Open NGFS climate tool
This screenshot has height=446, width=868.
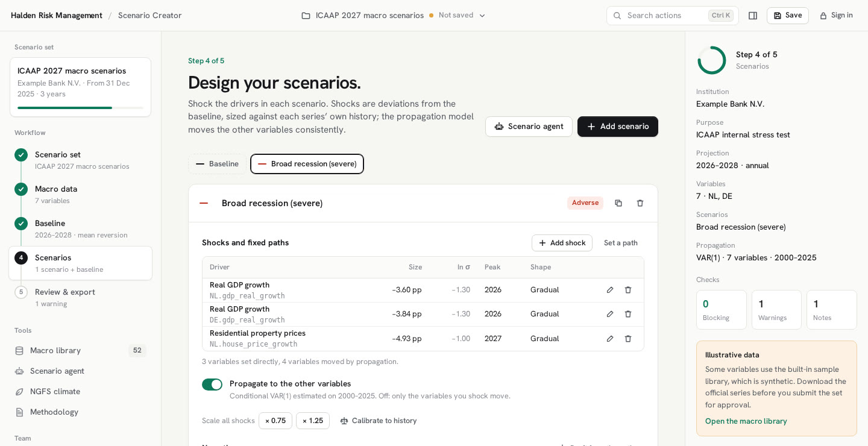click(80, 392)
